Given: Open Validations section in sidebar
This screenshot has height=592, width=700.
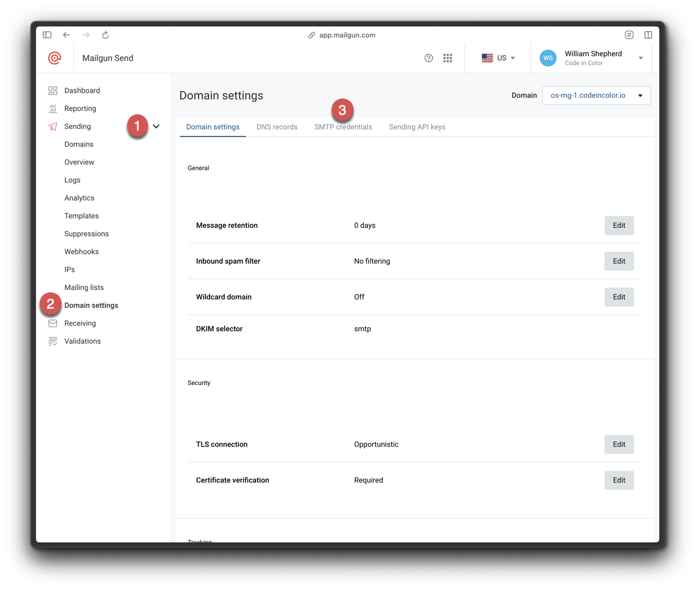Looking at the screenshot, I should (83, 341).
